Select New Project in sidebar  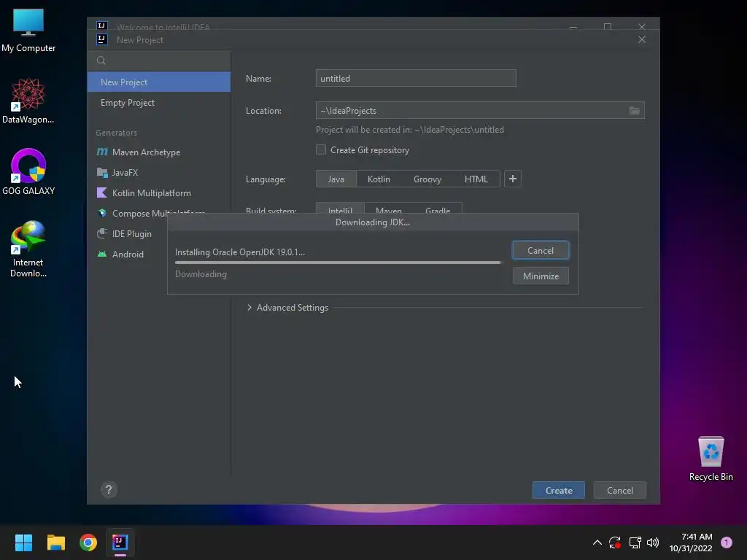[x=158, y=82]
